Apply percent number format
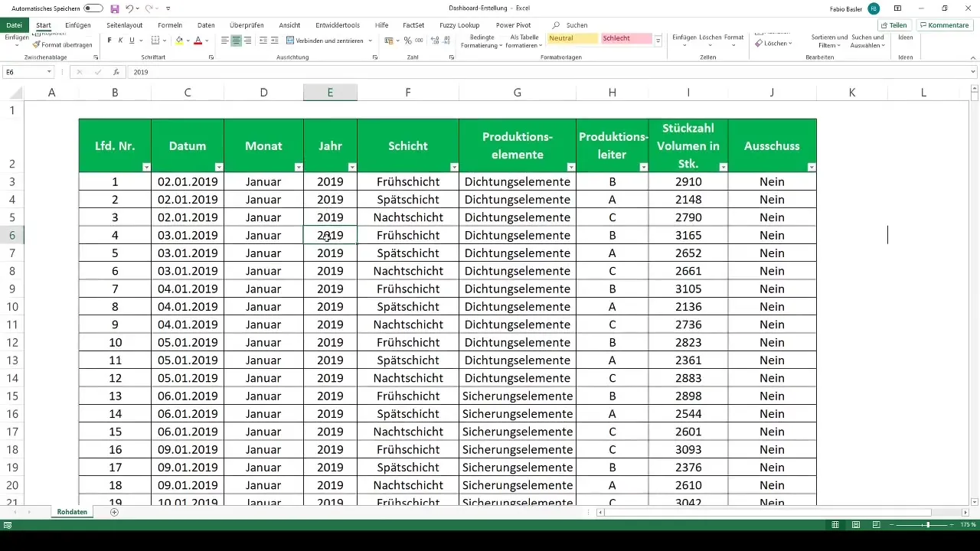Viewport: 980px width, 551px height. [x=407, y=41]
